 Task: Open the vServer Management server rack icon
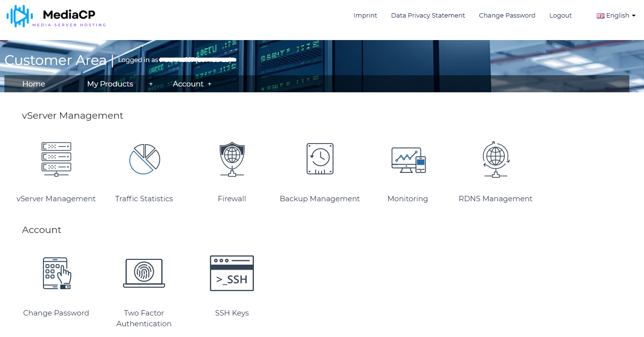click(x=56, y=159)
